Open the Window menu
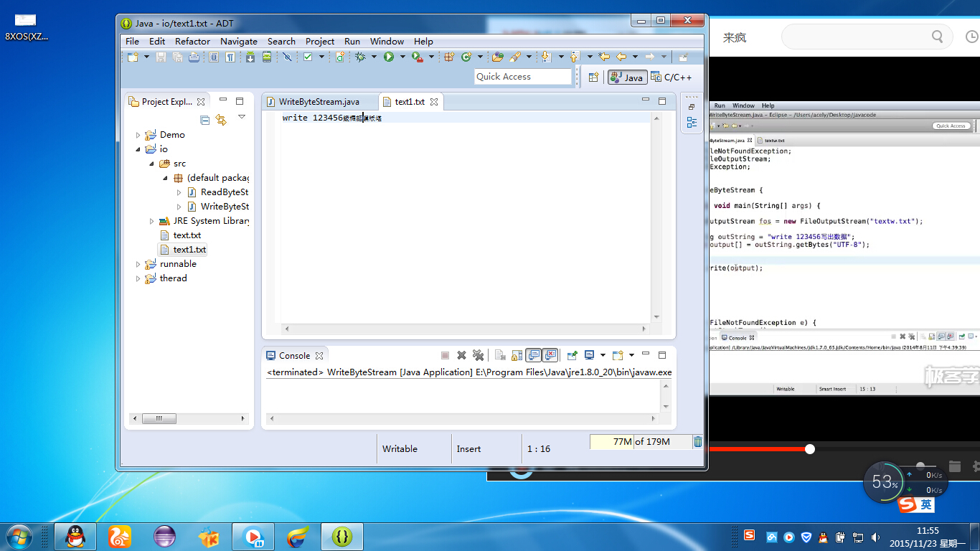 [387, 41]
